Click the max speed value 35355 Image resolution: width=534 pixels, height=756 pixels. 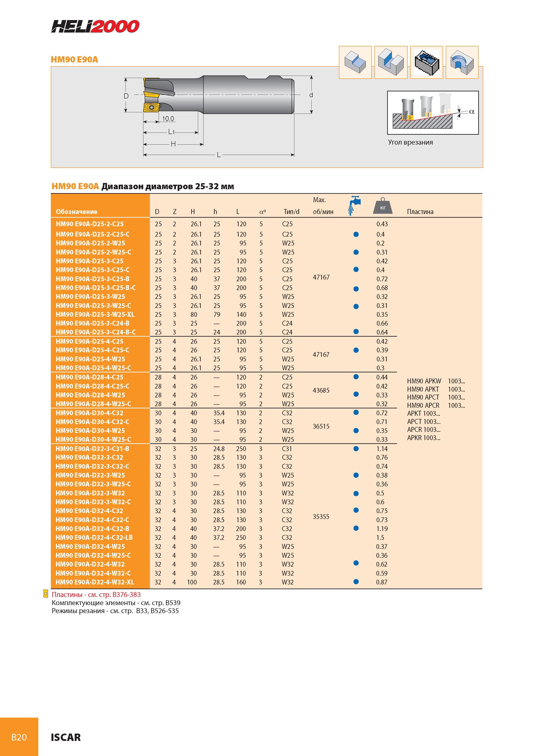321,517
